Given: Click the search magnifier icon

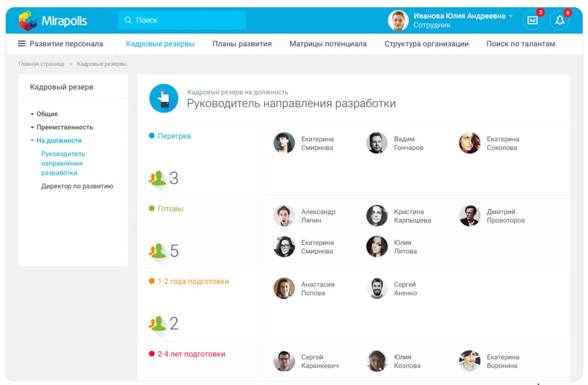Looking at the screenshot, I should tap(128, 20).
